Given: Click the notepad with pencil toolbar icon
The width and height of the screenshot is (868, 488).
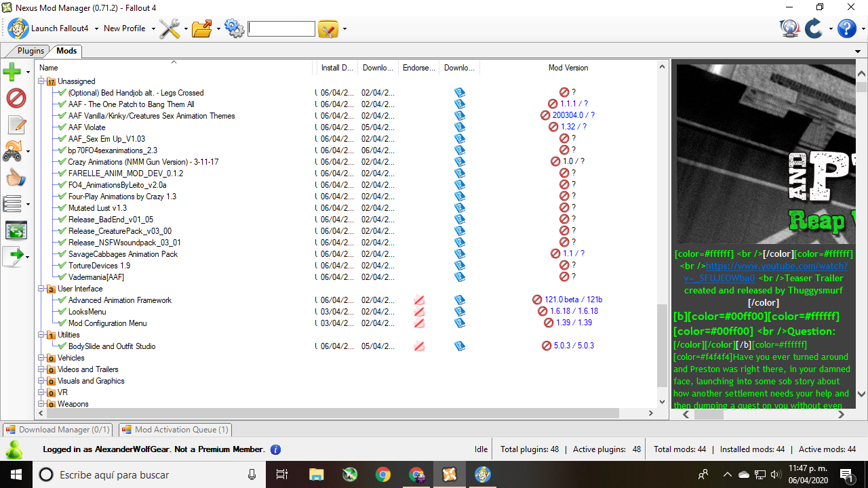Looking at the screenshot, I should tap(328, 28).
